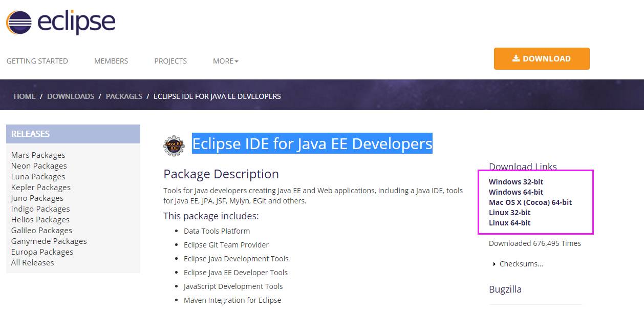Open Kepler Packages release
This screenshot has width=644, height=311.
pos(41,188)
